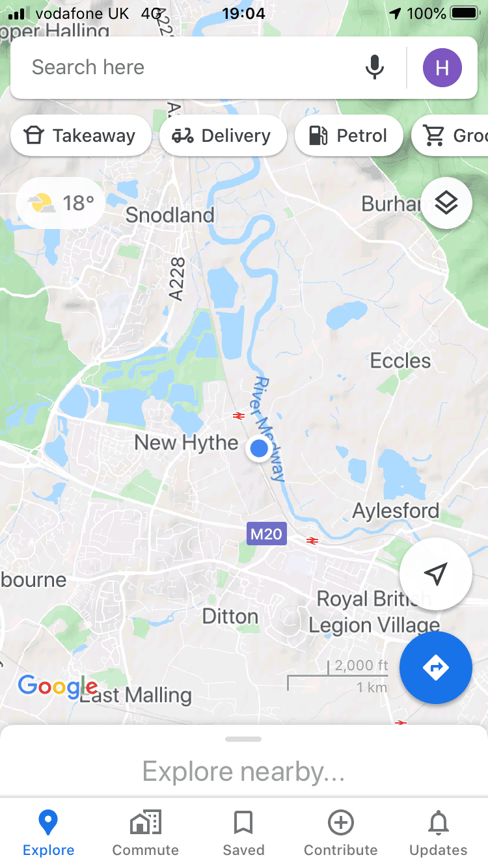Start directions with blue diamond button
This screenshot has height=868, width=488.
[x=435, y=668]
